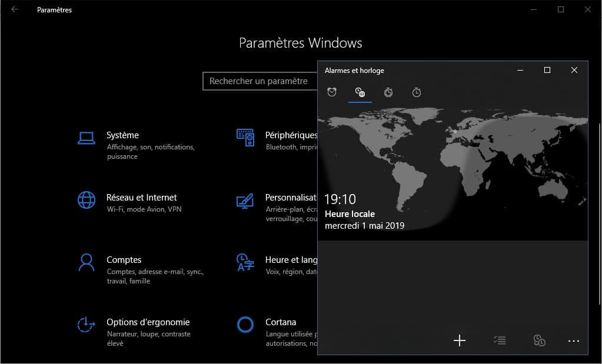Open the more options ellipsis in Alarmes et horloge
The image size is (602, 364).
coord(573,340)
